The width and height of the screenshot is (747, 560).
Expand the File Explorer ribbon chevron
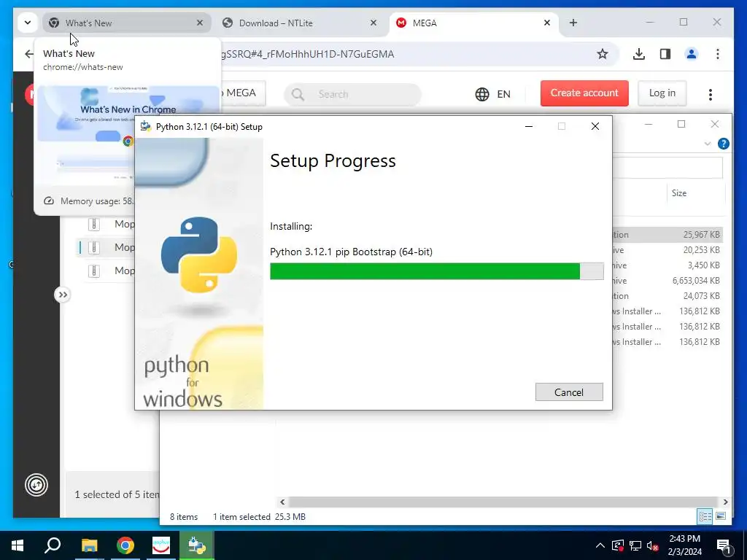point(708,144)
